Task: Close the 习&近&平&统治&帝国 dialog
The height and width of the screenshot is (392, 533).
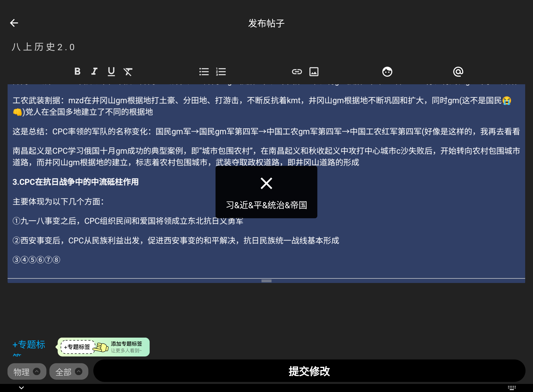Action: 266,183
